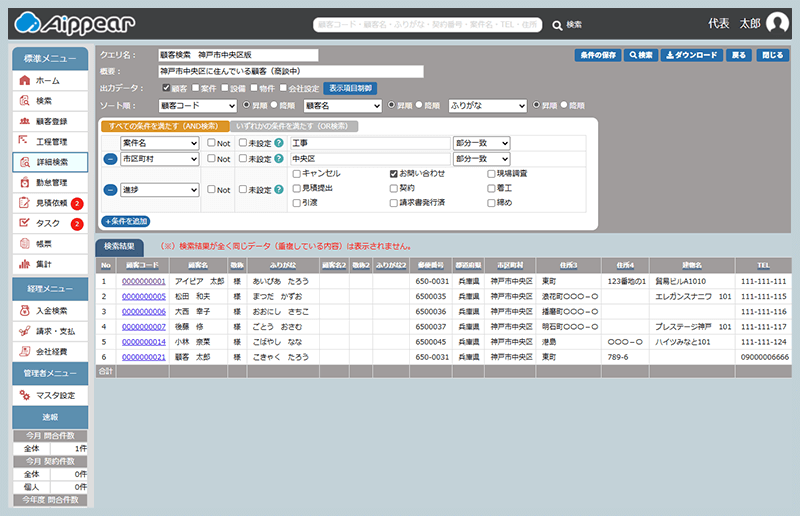Click the user profile avatar icon

pyautogui.click(x=777, y=23)
